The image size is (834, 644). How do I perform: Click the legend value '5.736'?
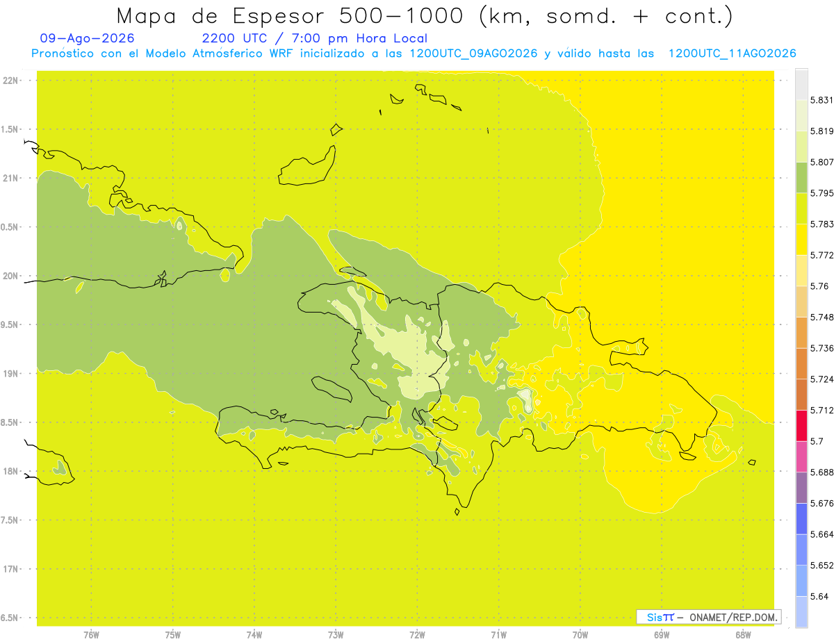click(x=821, y=348)
